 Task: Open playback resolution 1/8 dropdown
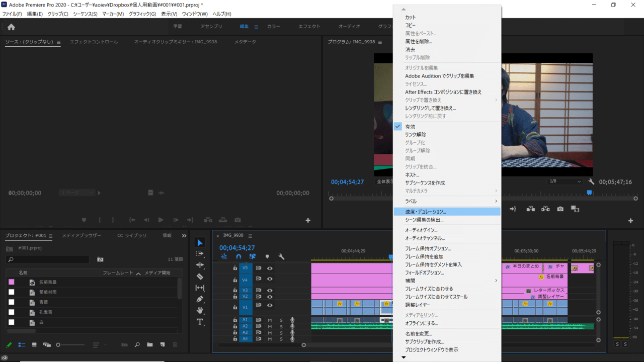[x=565, y=182]
